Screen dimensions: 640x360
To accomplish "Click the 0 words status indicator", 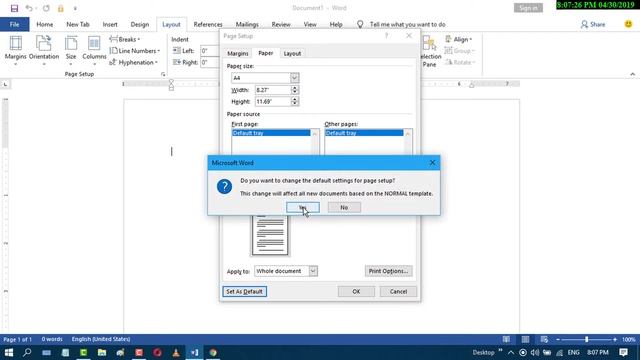I will pos(52,339).
